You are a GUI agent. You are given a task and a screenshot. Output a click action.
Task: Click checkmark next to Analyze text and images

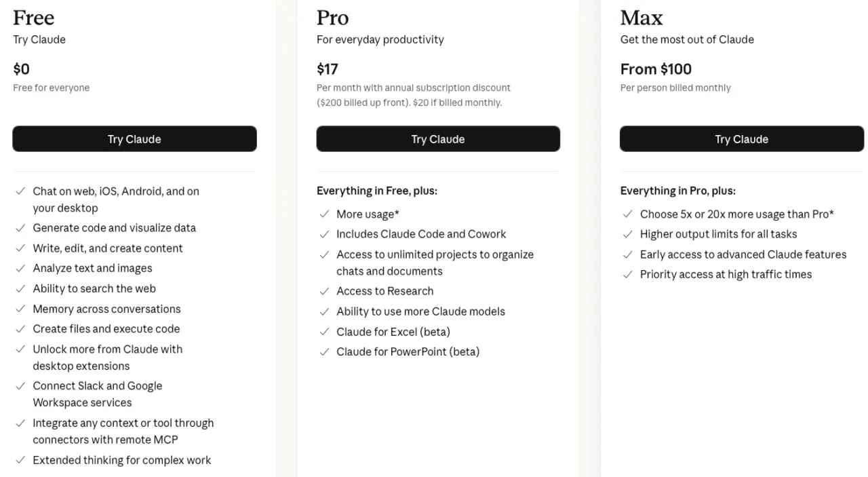pos(20,269)
